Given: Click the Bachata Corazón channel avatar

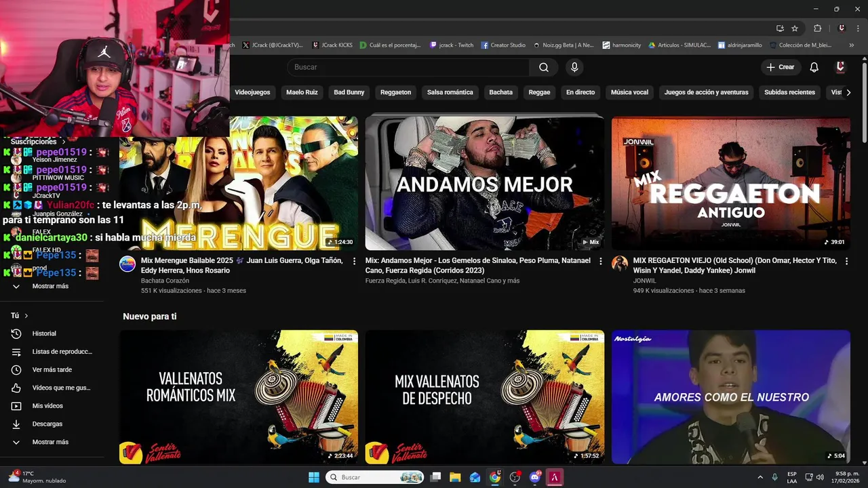Looking at the screenshot, I should click(x=127, y=264).
